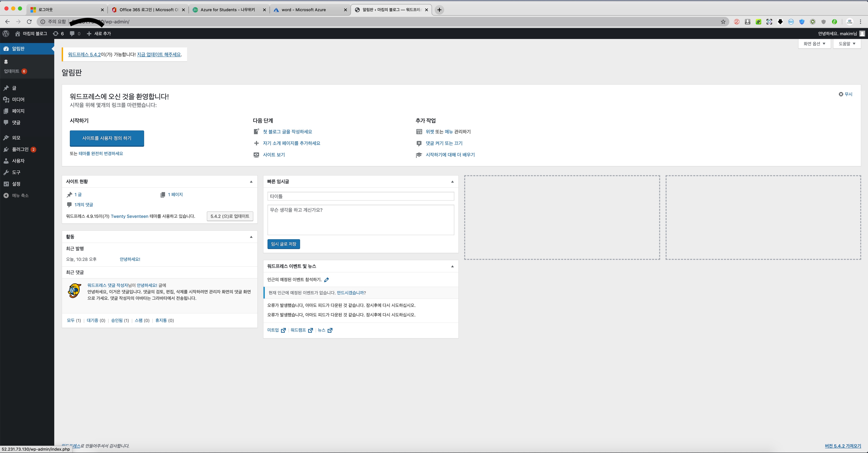This screenshot has height=453, width=868.
Task: Expand the 도움말 dropdown tab
Action: pos(847,44)
